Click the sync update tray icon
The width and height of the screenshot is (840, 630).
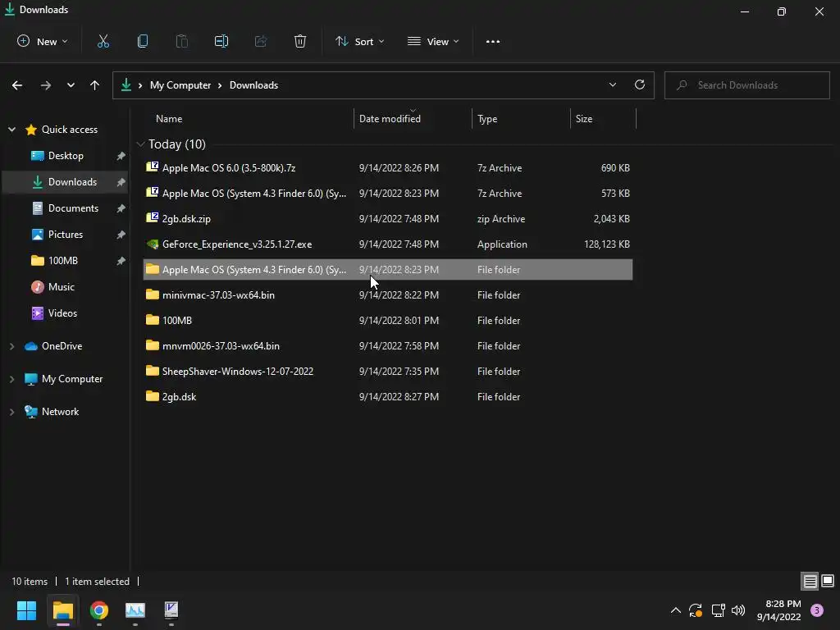[696, 610]
